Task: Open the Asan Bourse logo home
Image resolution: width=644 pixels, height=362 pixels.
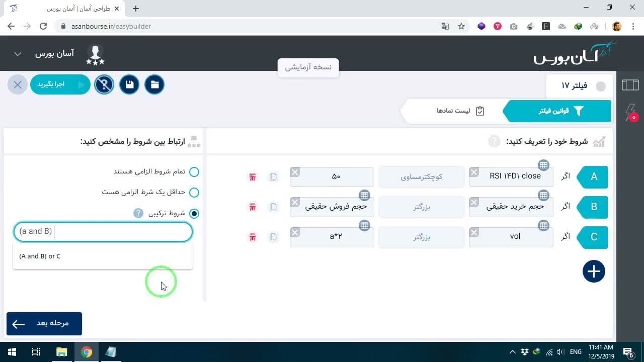Action: (x=575, y=53)
